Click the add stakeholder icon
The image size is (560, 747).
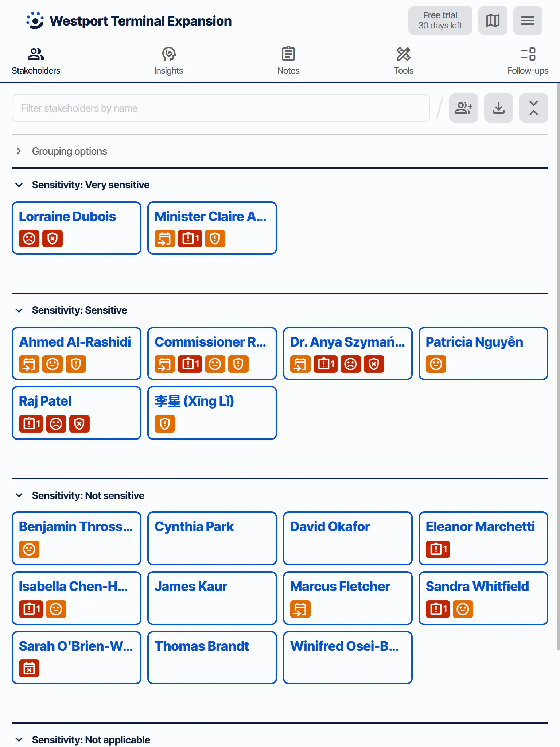click(463, 108)
